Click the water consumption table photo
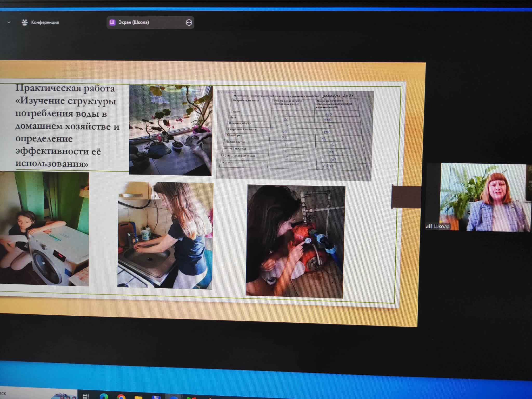 295,135
